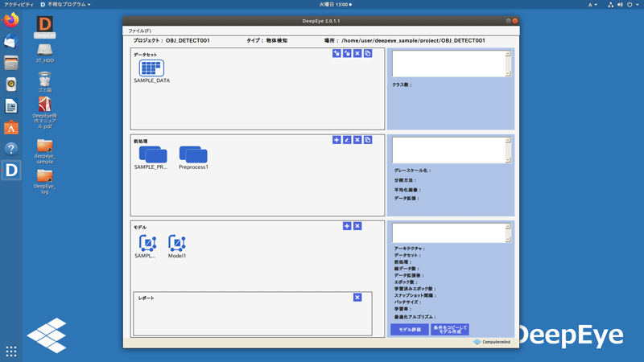Viewport: 644px width, 362px height.
Task: Add a new preprocess with the plus icon
Action: [336, 140]
